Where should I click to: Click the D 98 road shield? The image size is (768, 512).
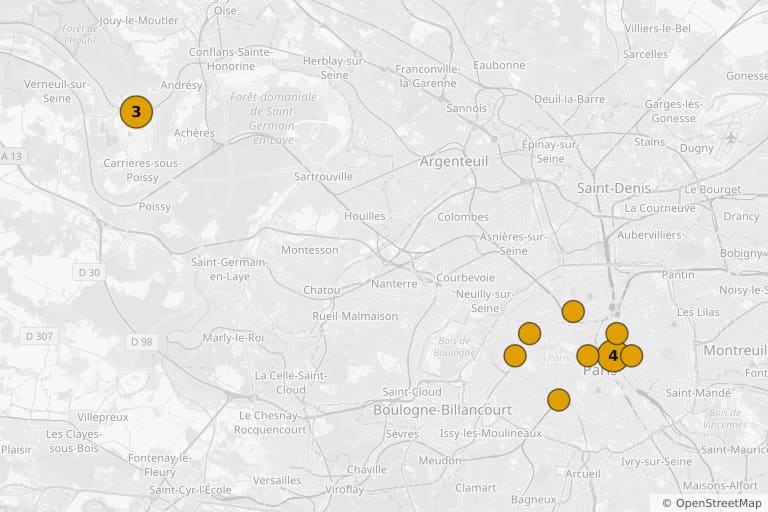(142, 341)
